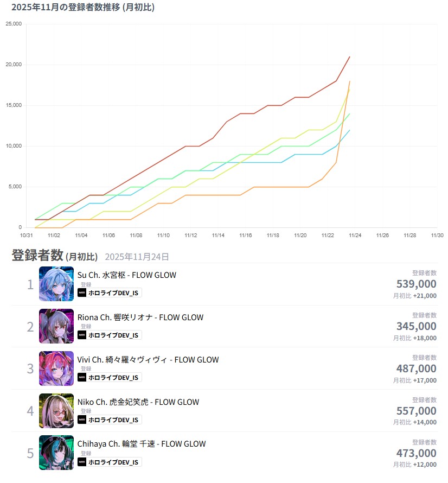448x483 pixels.
Task: Click Su's 539,000 subscriber count
Action: click(416, 284)
